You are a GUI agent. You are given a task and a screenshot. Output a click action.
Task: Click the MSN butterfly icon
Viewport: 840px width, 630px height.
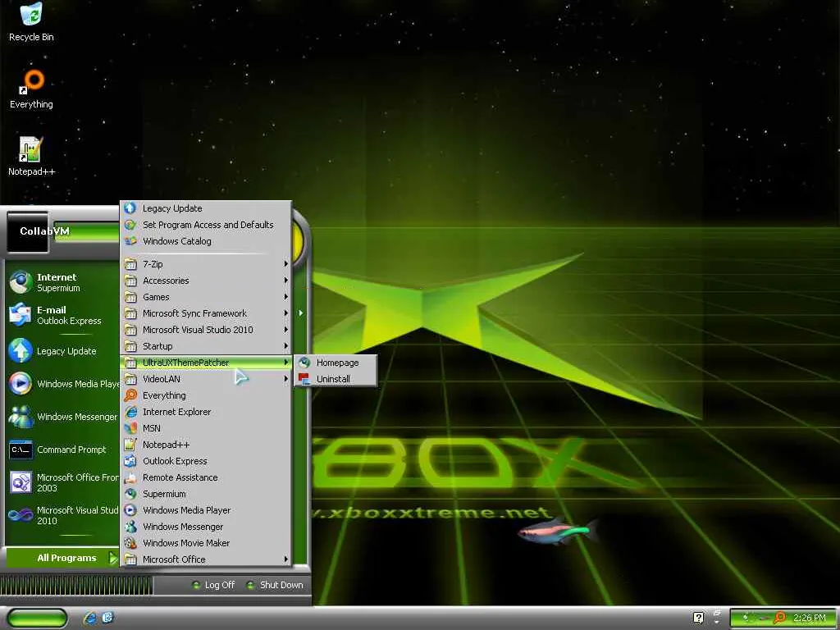click(x=130, y=428)
